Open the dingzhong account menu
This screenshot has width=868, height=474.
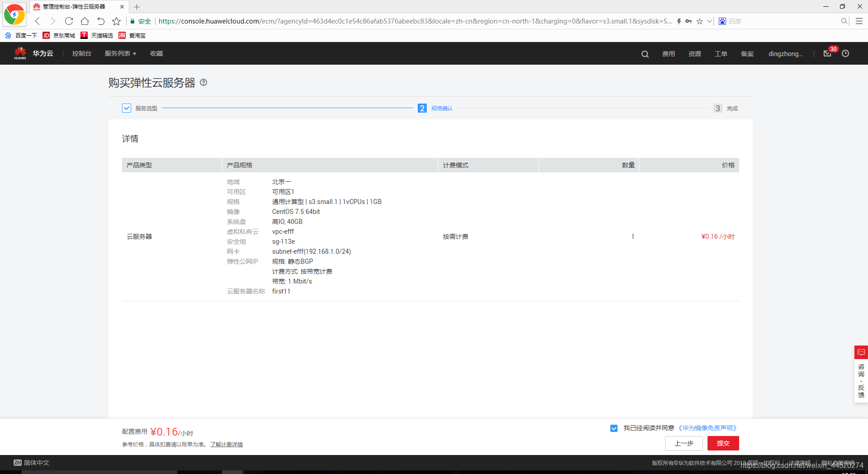[x=786, y=54]
